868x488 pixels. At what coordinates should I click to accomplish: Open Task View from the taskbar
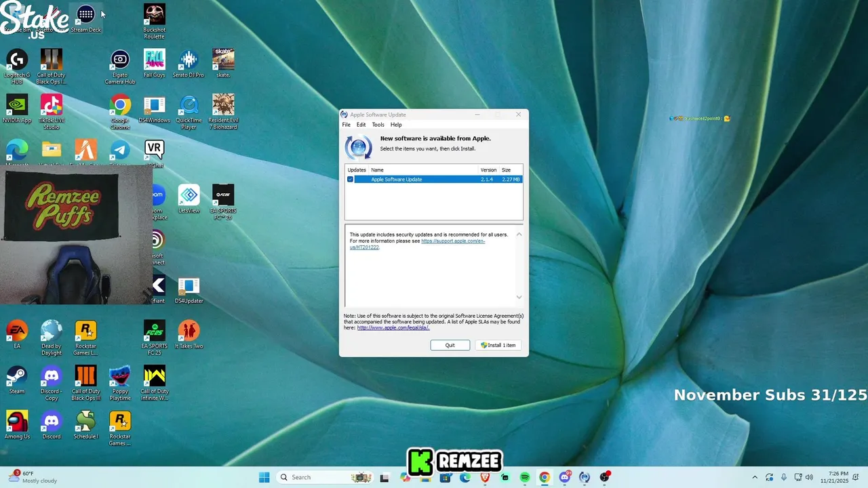point(384,477)
